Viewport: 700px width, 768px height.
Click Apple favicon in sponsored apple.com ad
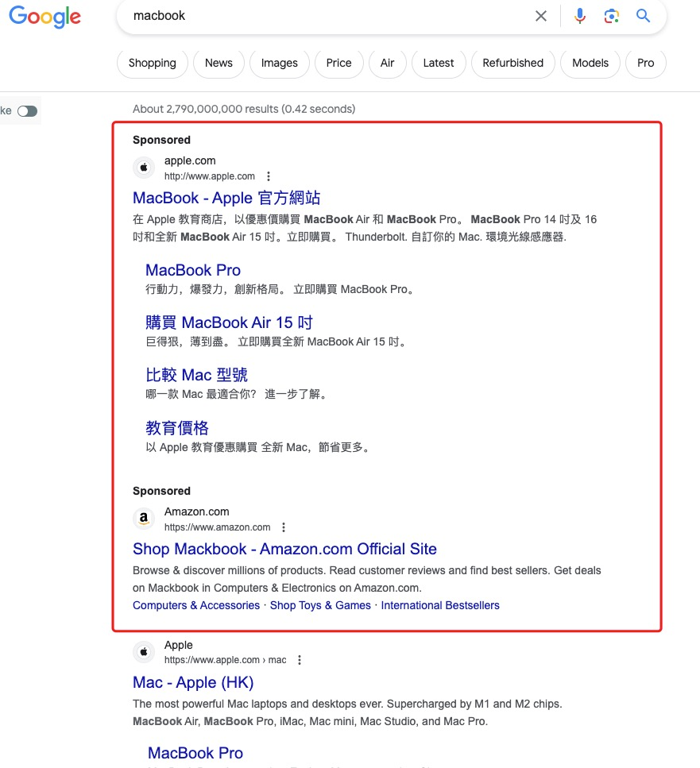[x=144, y=168]
